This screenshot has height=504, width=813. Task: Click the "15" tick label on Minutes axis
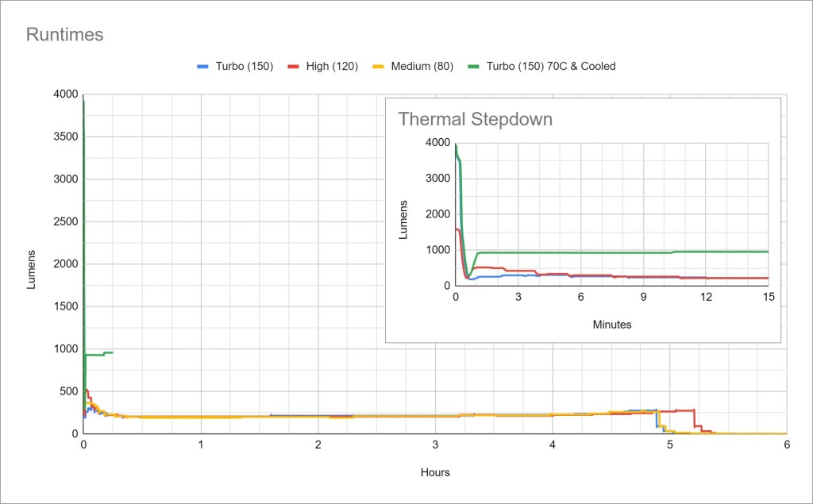tap(768, 297)
